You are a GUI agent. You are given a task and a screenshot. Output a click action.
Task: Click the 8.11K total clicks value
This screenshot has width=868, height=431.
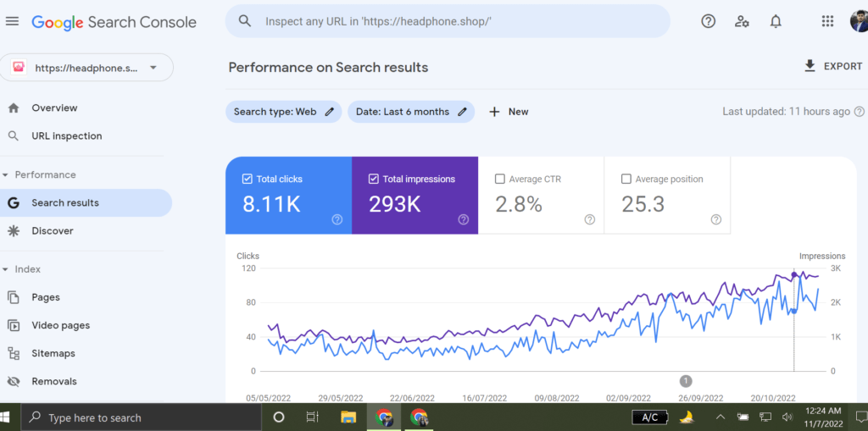coord(271,205)
